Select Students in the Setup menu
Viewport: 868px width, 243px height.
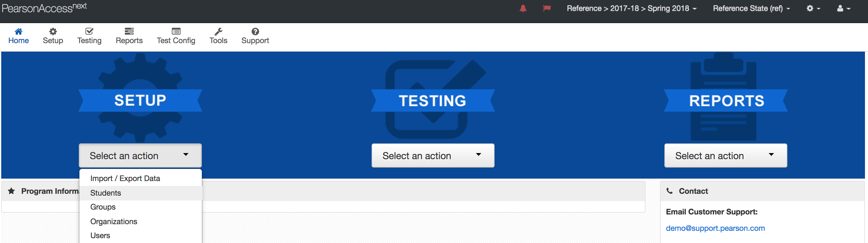[x=105, y=193]
